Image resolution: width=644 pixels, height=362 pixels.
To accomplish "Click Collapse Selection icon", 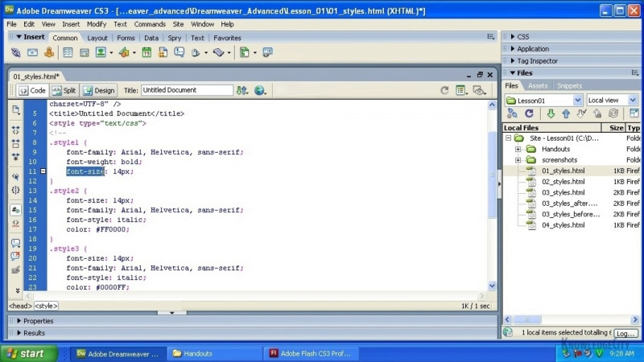I will pos(15,144).
